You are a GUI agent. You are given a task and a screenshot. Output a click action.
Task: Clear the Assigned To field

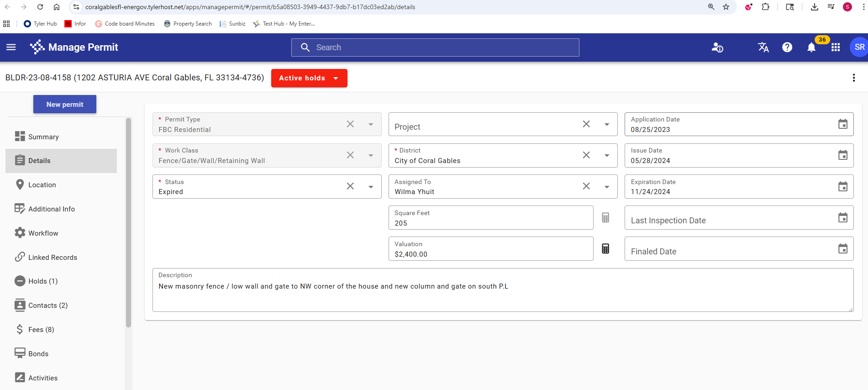(x=586, y=186)
